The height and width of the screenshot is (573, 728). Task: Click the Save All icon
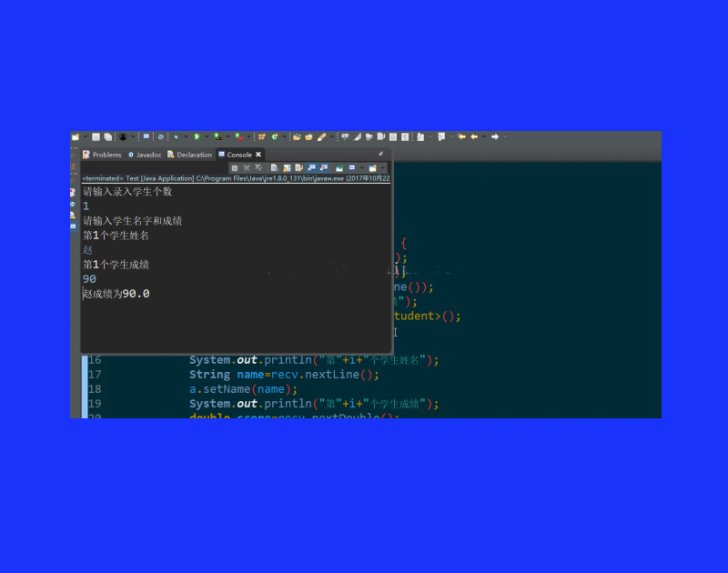click(x=107, y=136)
